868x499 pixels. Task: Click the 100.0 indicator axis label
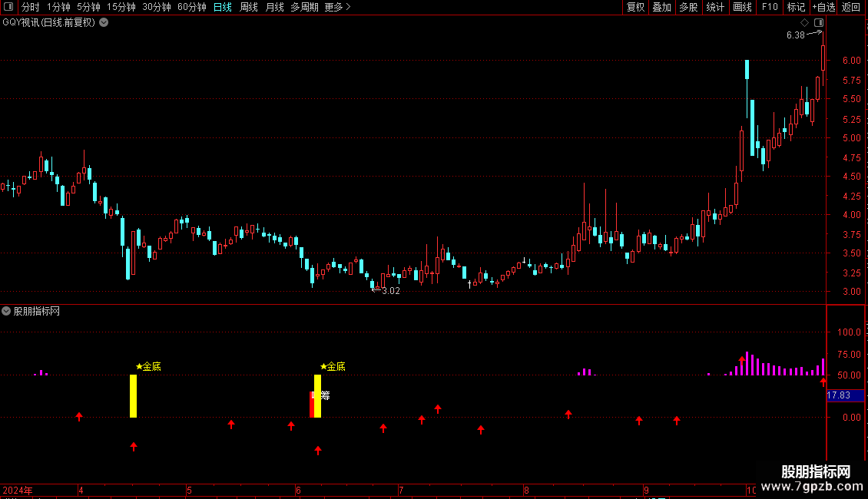click(849, 332)
